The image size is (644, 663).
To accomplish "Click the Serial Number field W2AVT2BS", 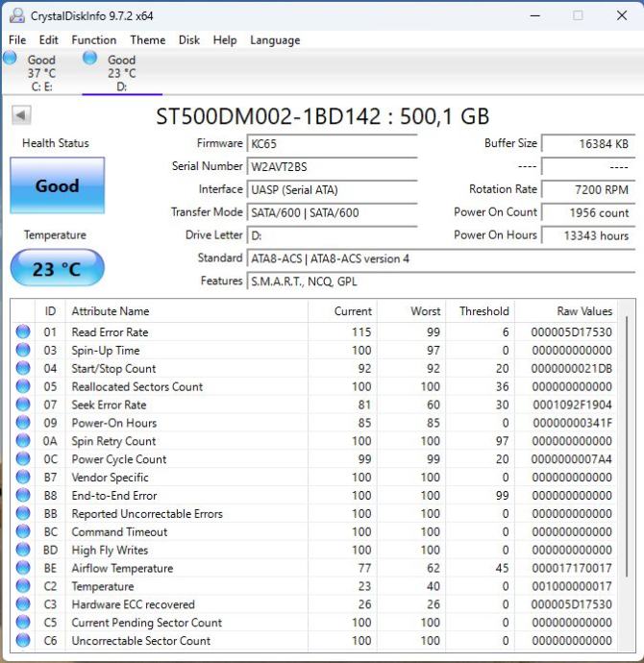I will coord(332,166).
